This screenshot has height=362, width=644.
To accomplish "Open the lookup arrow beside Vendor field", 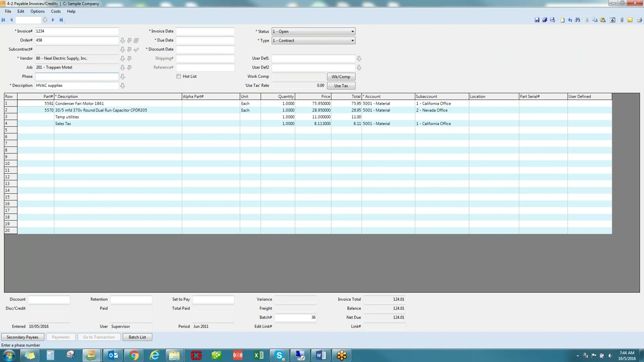I will tap(122, 58).
